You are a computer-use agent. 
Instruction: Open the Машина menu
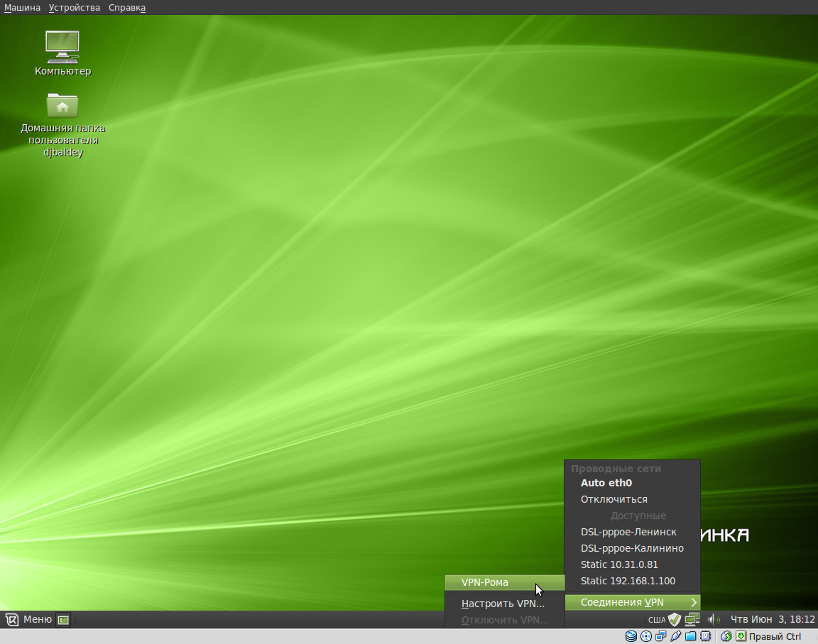[x=21, y=7]
